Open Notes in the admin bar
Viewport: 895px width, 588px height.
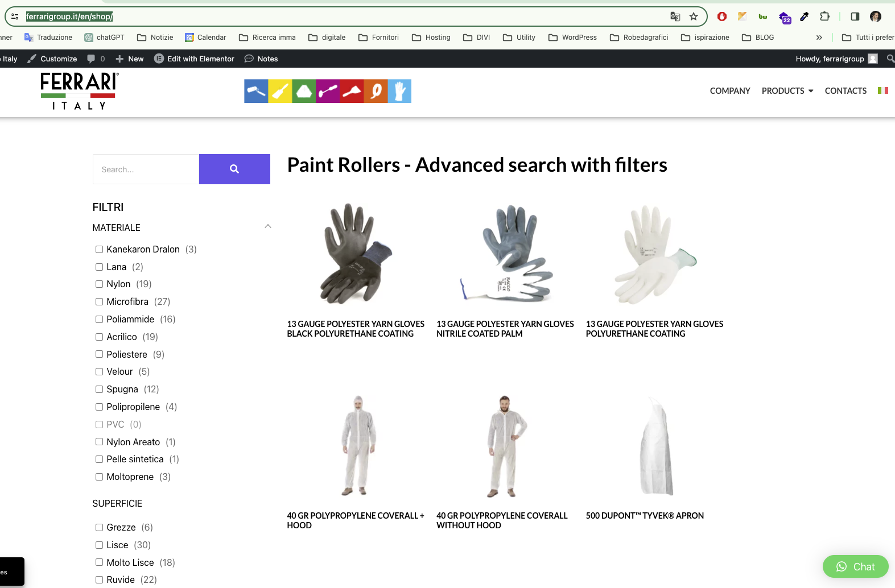[261, 59]
